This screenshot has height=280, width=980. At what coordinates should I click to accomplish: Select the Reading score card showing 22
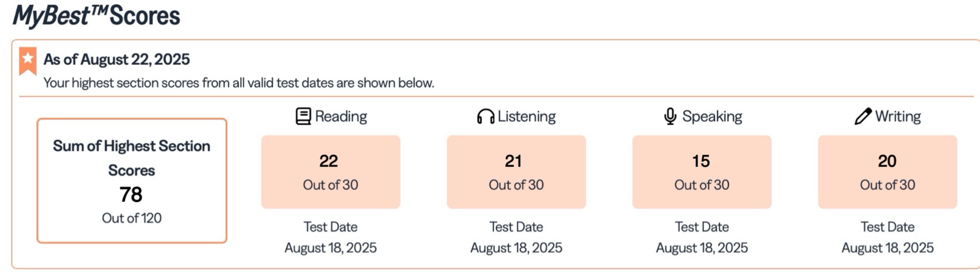click(331, 172)
